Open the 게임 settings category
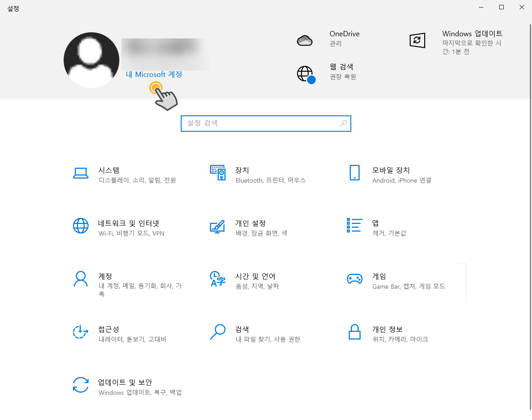The image size is (532, 420). point(379,276)
